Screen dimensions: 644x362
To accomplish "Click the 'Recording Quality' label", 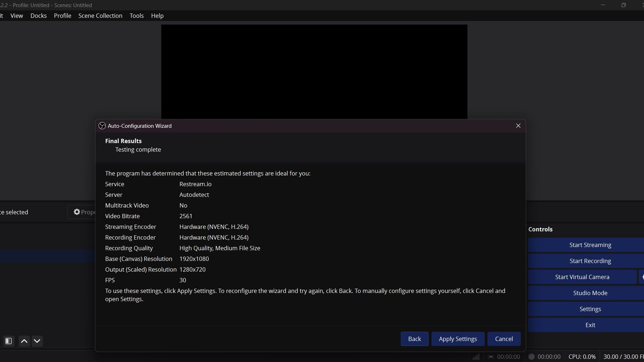I will [x=129, y=248].
